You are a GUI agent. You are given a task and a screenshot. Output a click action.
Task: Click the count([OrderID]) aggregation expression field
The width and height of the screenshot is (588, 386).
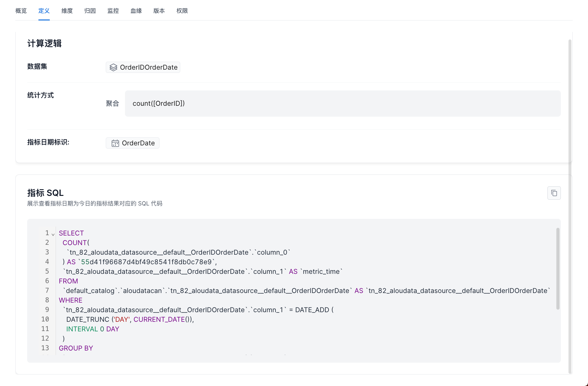pos(343,104)
